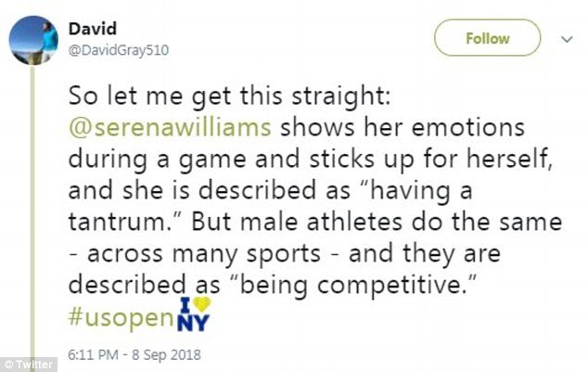Viewport: 588px width, 372px height.
Task: Click the yellow heart in the emoji
Action: pos(201,302)
